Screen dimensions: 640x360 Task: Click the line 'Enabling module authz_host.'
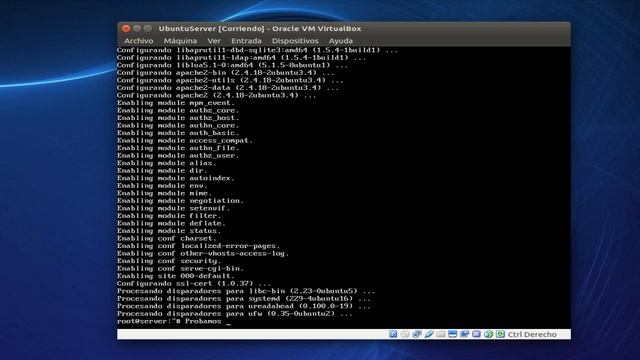(x=178, y=118)
